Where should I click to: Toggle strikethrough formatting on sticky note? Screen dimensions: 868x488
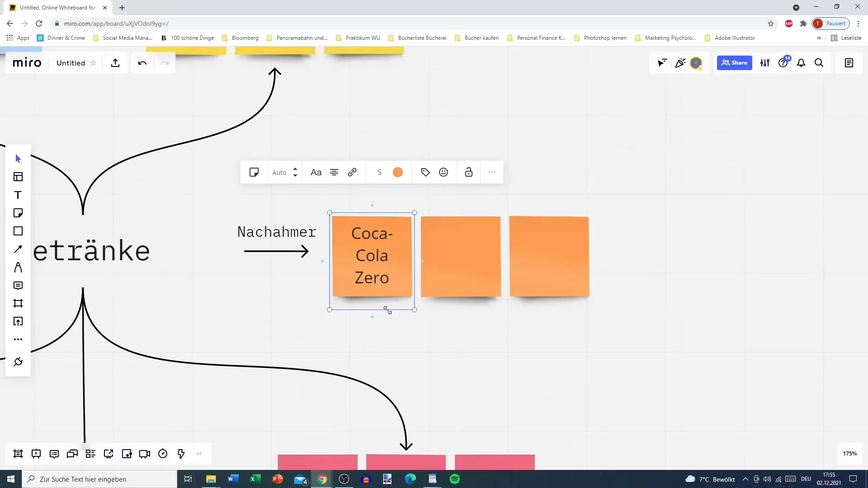[x=380, y=172]
